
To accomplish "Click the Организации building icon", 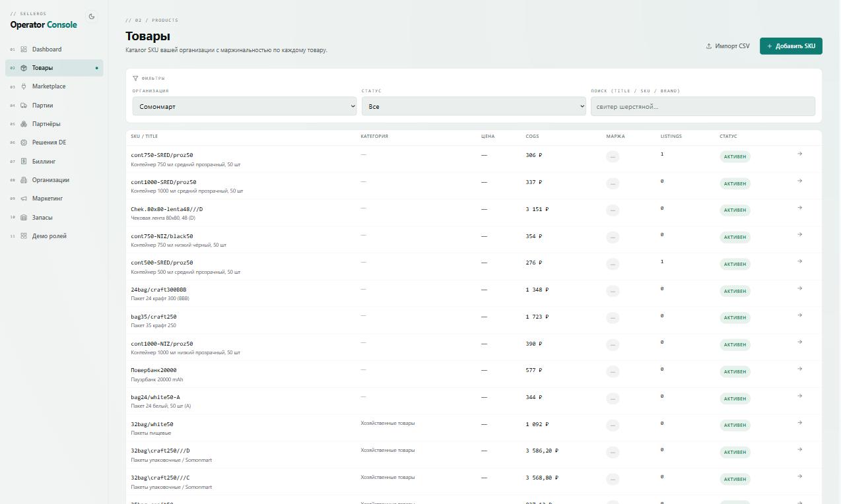I will coord(24,180).
